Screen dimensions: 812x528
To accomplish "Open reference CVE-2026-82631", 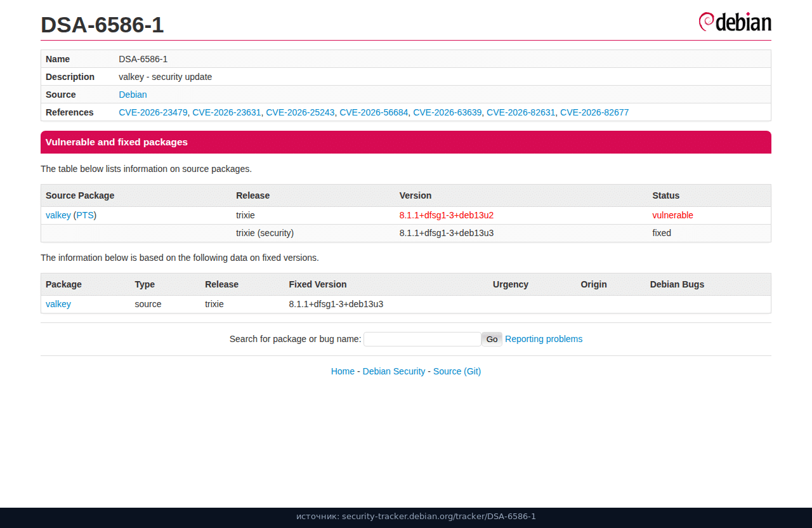I will point(521,112).
